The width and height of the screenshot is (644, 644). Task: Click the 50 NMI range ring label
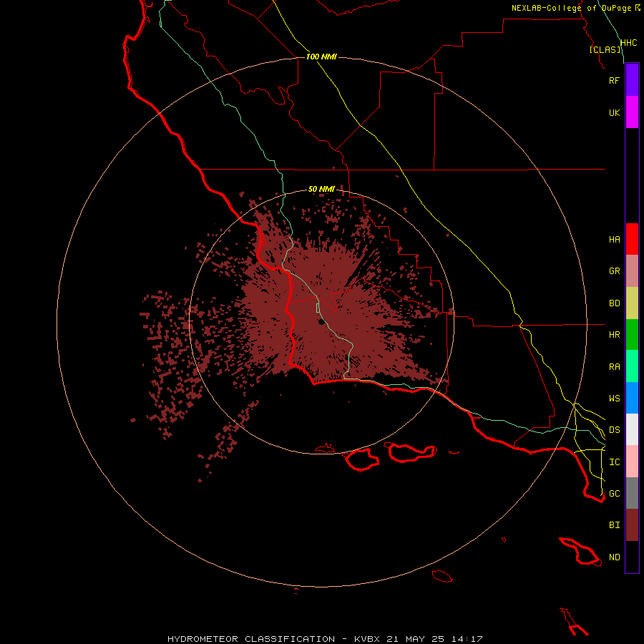click(x=321, y=189)
